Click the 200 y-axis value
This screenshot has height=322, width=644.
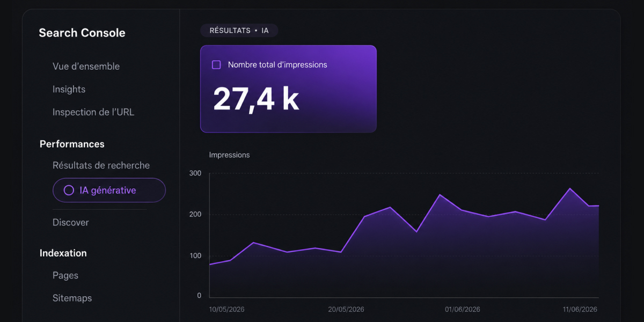pos(195,214)
